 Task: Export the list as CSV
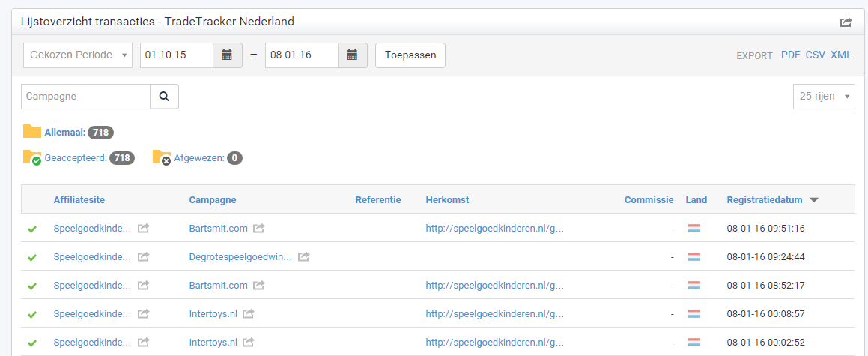(x=816, y=55)
